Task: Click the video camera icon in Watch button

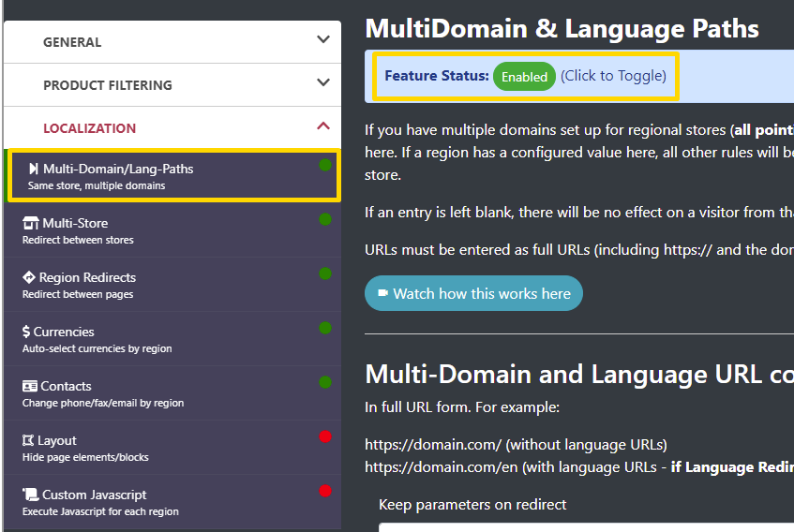Action: 382,293
